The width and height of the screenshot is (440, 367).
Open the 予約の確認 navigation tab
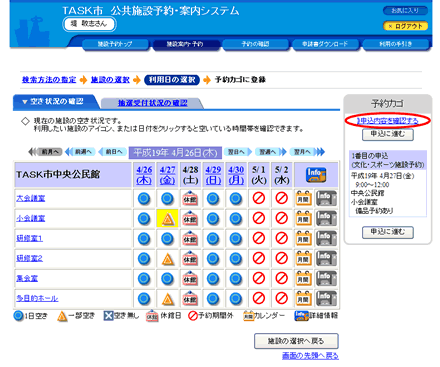coord(255,44)
